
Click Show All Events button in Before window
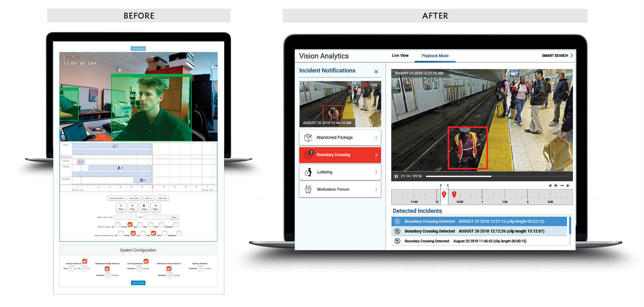click(116, 198)
